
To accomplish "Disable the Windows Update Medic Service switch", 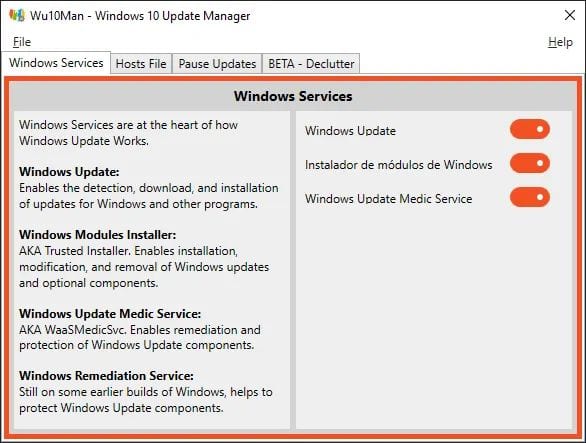I will click(530, 197).
